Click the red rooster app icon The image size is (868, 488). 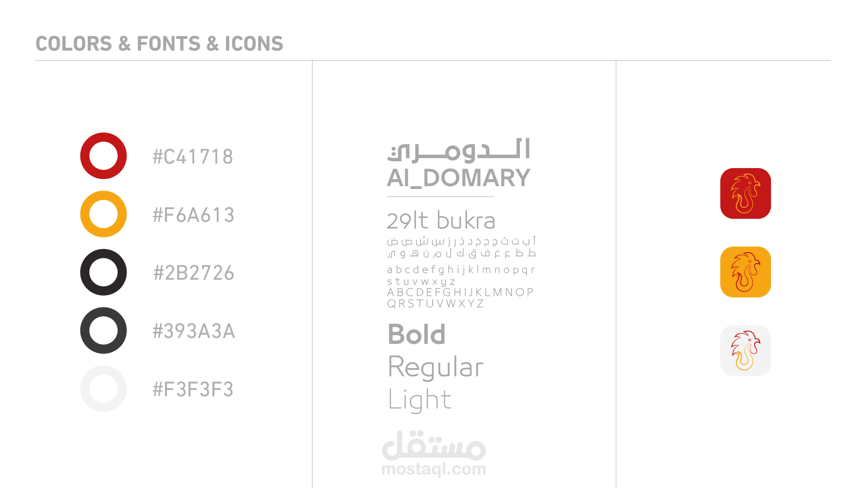(x=745, y=193)
